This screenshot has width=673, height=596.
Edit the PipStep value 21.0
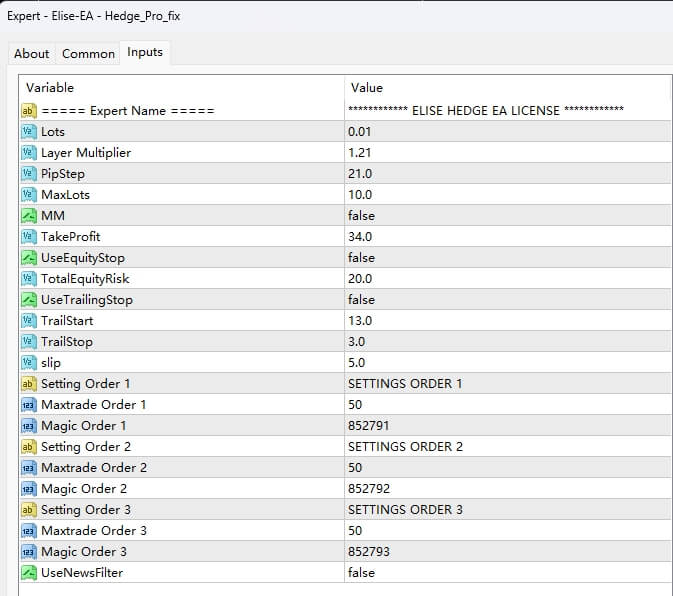508,174
